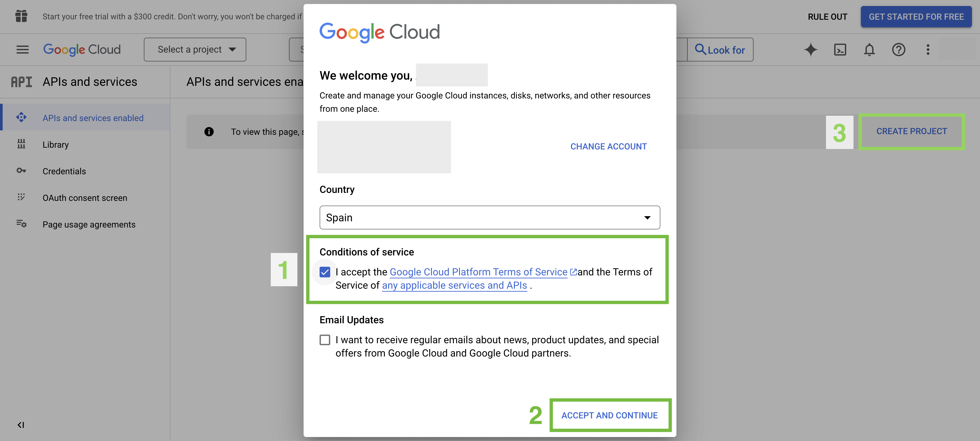The width and height of the screenshot is (980, 441).
Task: Click the external link icon after Terms of Service
Action: [x=573, y=272]
